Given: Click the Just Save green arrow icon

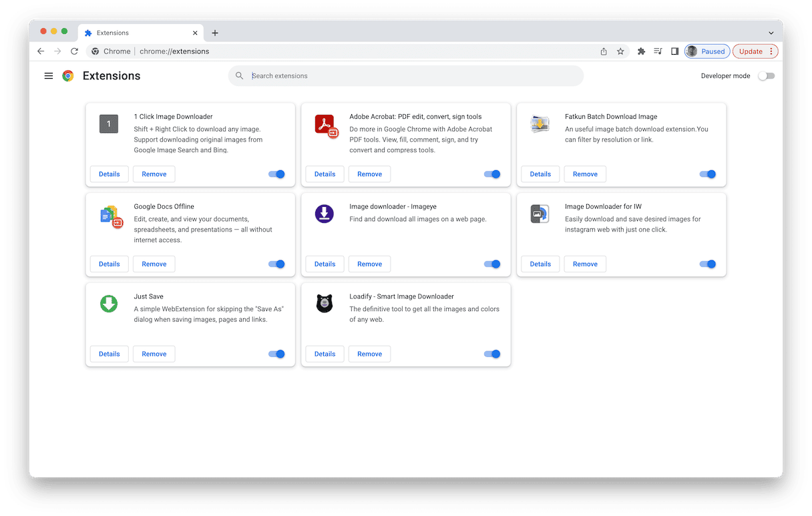Looking at the screenshot, I should [109, 304].
